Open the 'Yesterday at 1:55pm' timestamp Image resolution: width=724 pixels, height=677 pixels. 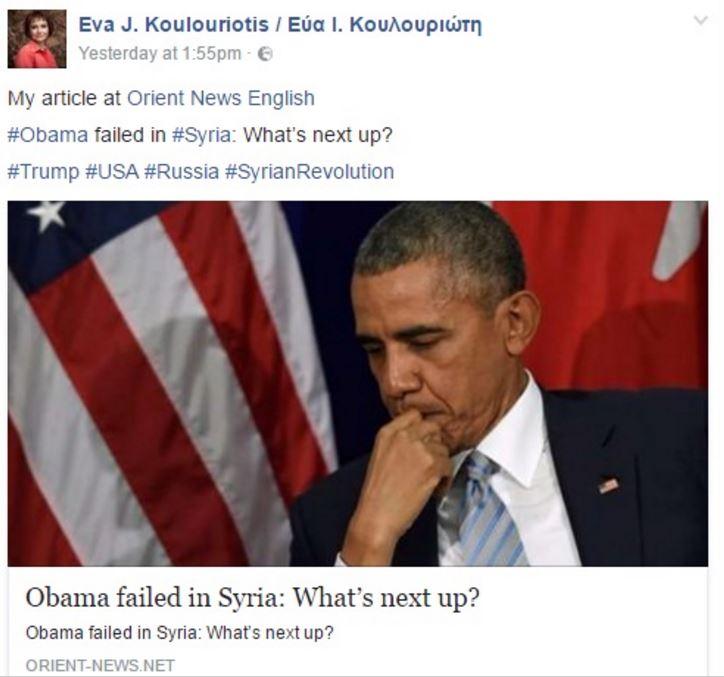pos(160,54)
